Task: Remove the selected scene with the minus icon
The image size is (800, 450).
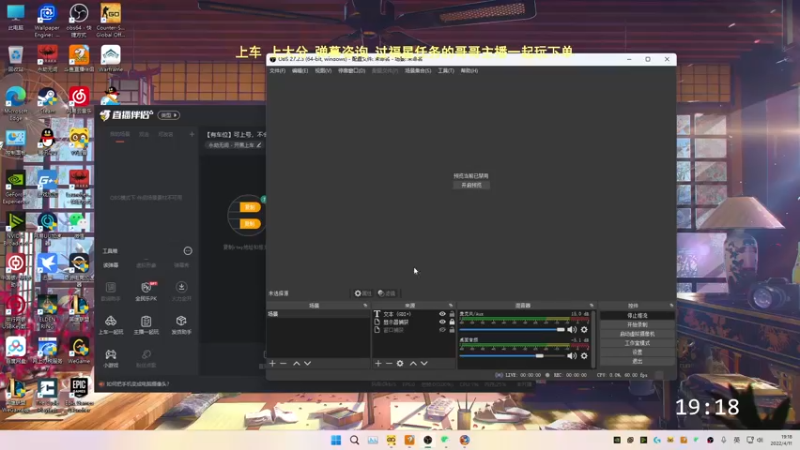Action: tap(284, 363)
